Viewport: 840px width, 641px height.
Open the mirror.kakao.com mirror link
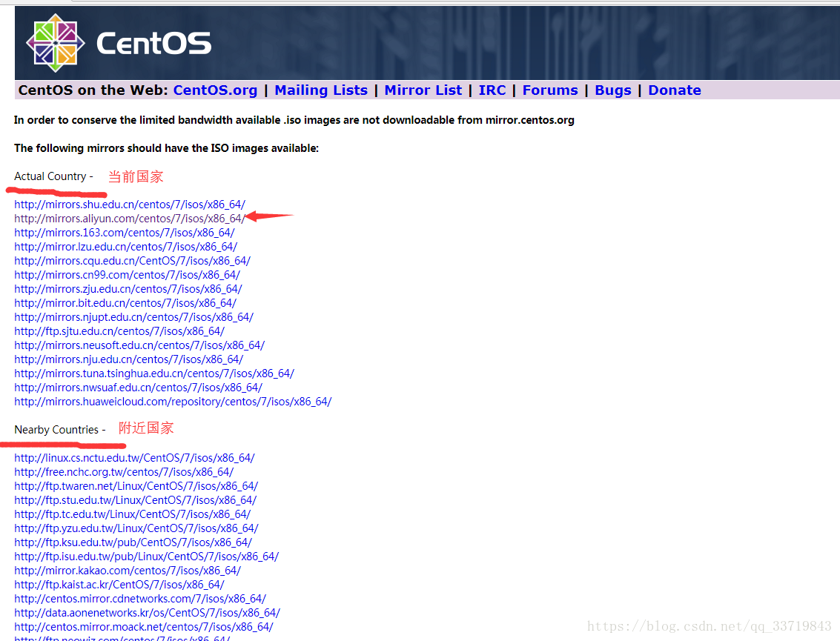(x=128, y=571)
